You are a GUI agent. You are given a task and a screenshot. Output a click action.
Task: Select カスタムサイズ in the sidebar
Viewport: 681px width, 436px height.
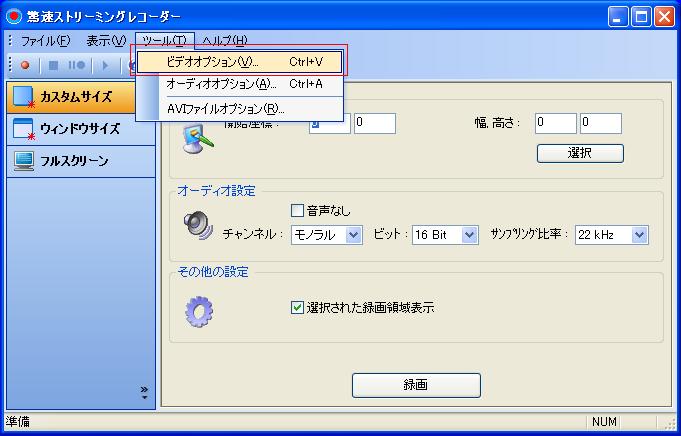tap(81, 97)
